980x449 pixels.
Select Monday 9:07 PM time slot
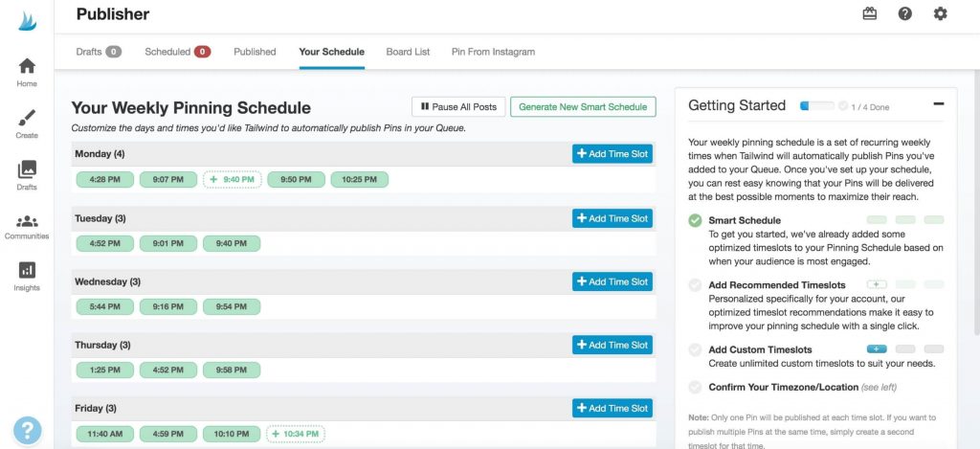[x=168, y=179]
